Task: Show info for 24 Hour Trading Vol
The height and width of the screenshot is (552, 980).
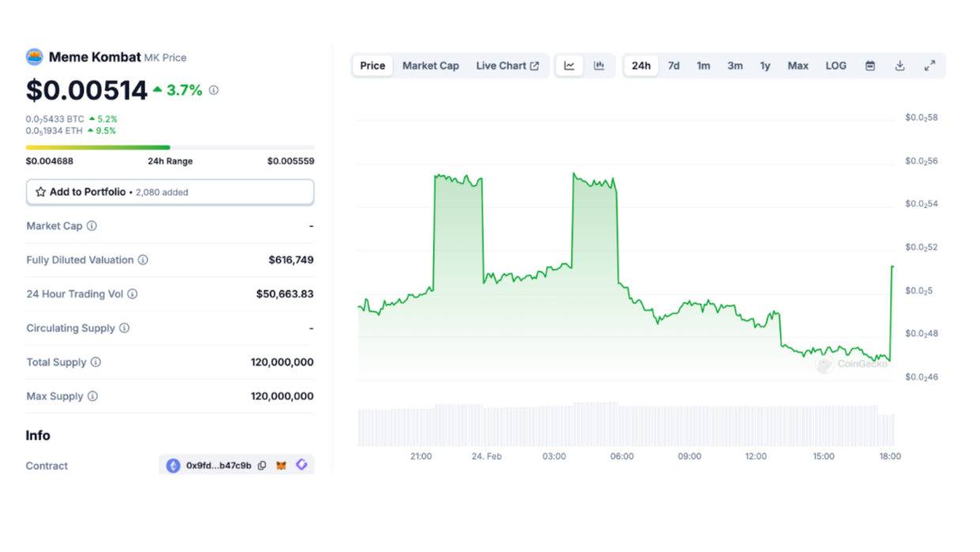Action: [133, 294]
